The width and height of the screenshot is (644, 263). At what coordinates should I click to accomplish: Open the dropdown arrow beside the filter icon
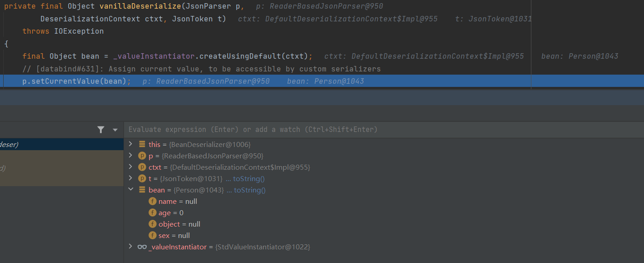[x=115, y=130]
